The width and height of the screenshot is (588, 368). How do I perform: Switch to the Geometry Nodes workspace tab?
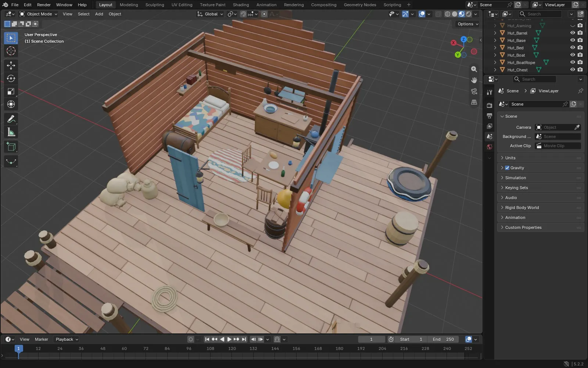coord(360,5)
